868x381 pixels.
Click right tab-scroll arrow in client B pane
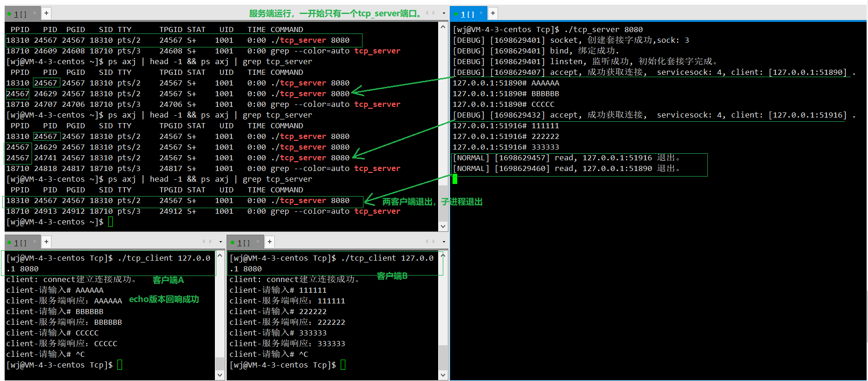(434, 242)
